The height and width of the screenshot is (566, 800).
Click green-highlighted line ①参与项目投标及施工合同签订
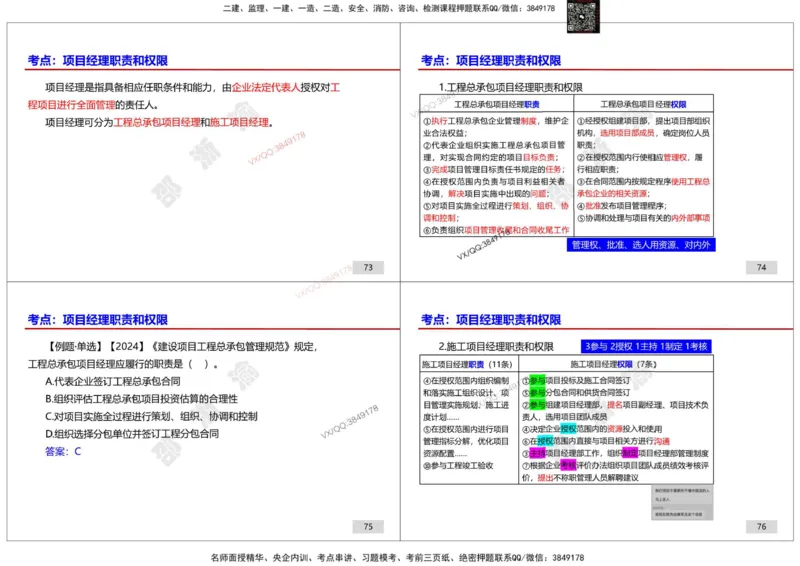(x=577, y=381)
